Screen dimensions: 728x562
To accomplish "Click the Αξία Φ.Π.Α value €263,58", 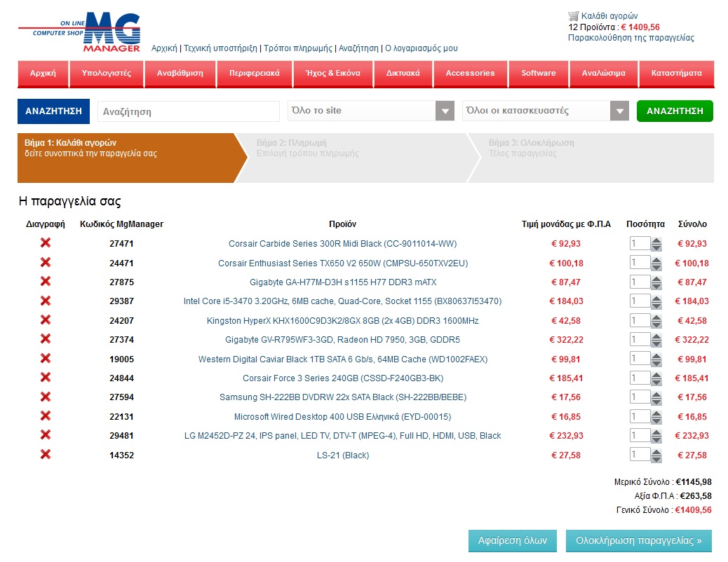I will coord(696,496).
